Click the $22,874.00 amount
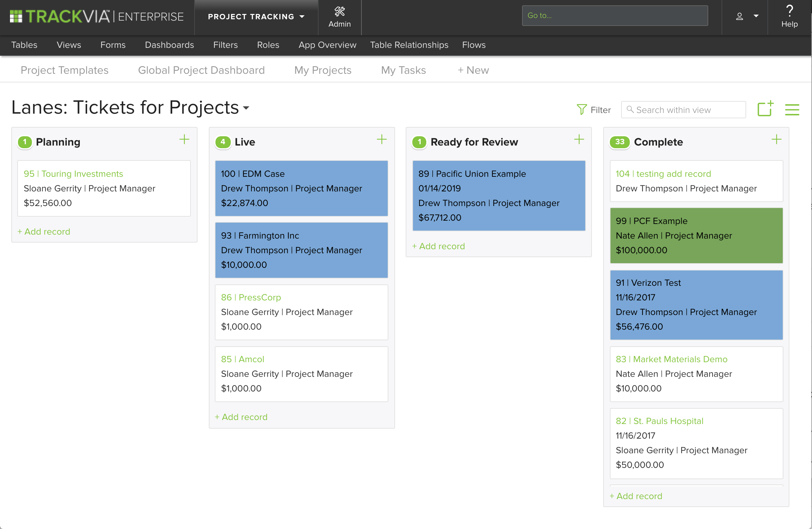The height and width of the screenshot is (529, 812). point(245,203)
